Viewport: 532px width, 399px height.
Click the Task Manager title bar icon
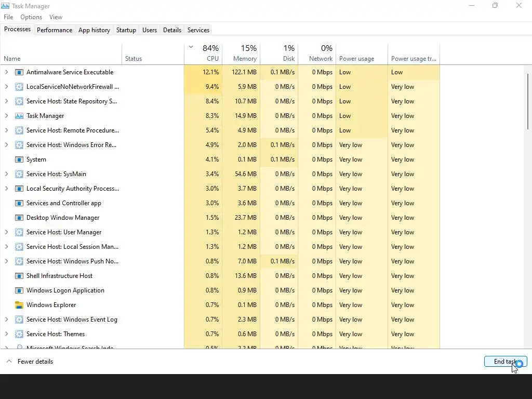5,6
